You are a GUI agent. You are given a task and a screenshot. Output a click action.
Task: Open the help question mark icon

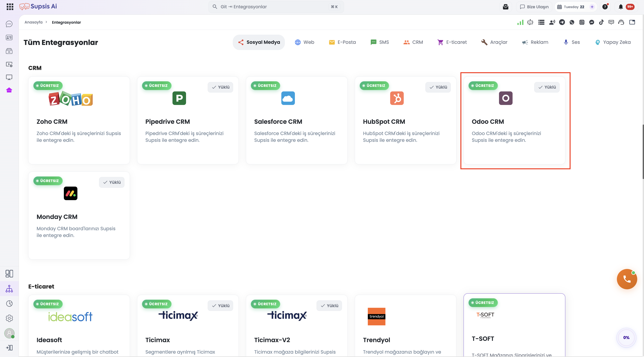pos(605,7)
